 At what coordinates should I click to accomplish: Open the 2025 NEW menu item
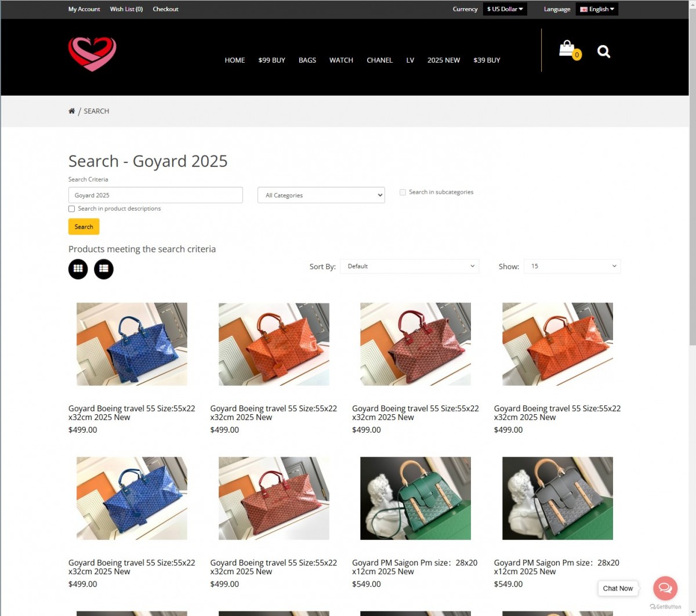pyautogui.click(x=444, y=60)
